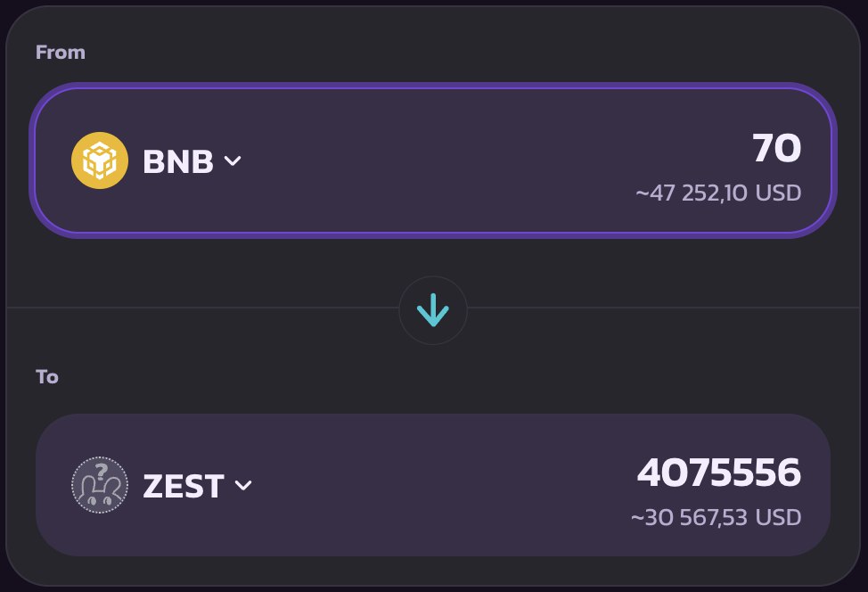This screenshot has height=592, width=868.
Task: Swap direction using the teal down arrow
Action: pyautogui.click(x=433, y=310)
